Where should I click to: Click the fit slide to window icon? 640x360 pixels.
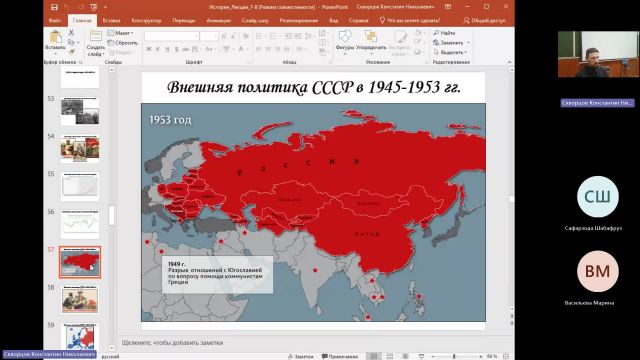coord(506,356)
